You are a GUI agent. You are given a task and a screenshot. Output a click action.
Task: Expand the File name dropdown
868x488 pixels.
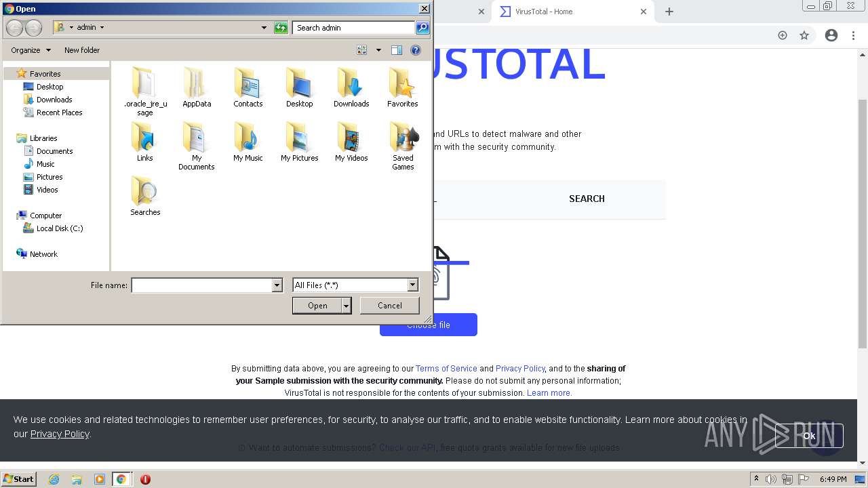coord(277,285)
